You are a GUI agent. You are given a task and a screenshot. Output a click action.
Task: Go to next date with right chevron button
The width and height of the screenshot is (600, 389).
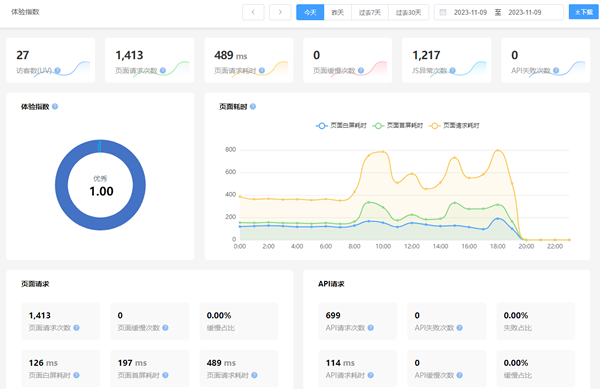tap(280, 12)
